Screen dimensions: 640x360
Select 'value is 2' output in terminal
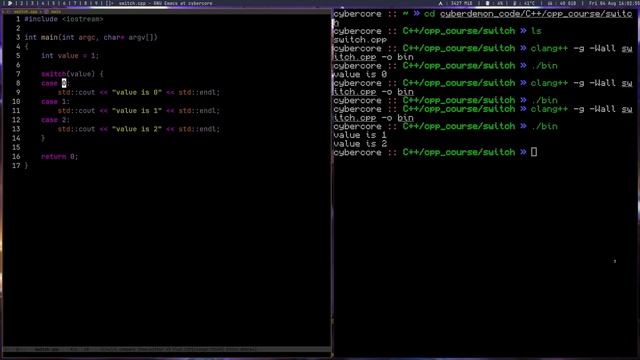point(360,144)
